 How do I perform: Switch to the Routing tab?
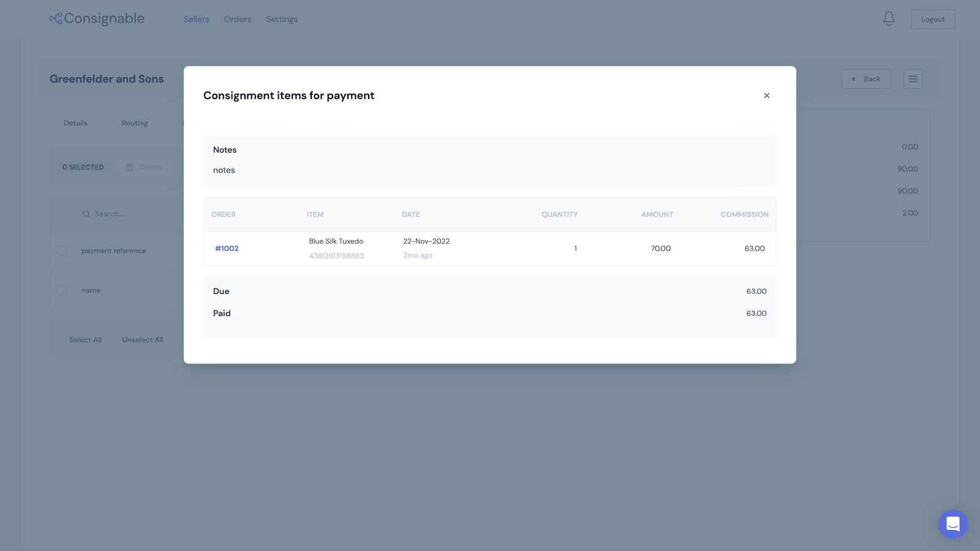pos(135,123)
